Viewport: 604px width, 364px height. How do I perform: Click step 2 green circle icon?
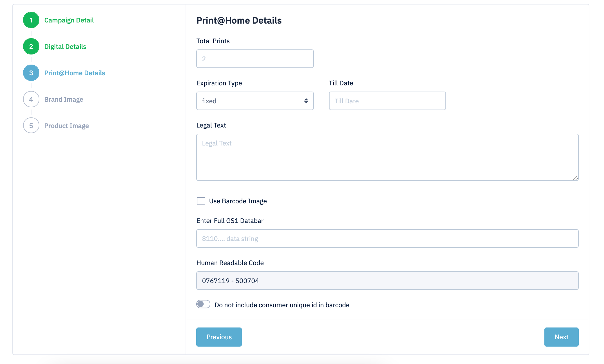tap(31, 47)
